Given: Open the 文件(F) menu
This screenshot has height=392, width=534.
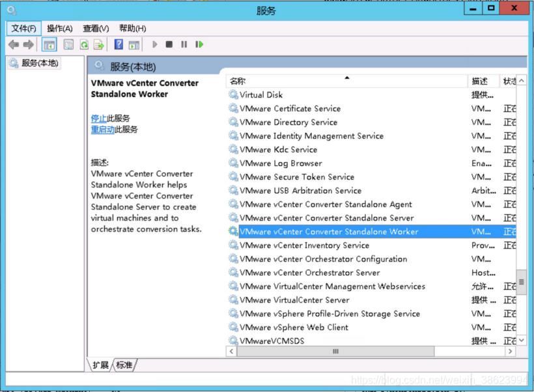Looking at the screenshot, I should tap(24, 28).
